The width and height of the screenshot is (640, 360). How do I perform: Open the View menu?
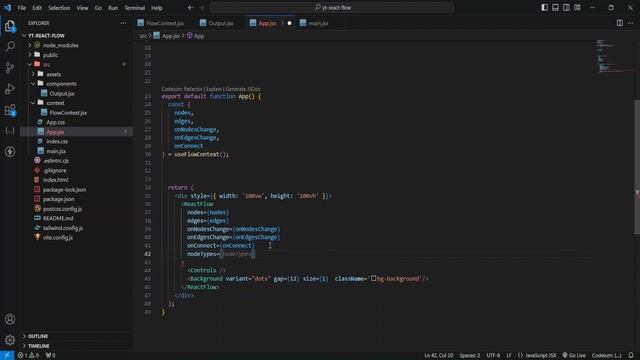pyautogui.click(x=82, y=8)
